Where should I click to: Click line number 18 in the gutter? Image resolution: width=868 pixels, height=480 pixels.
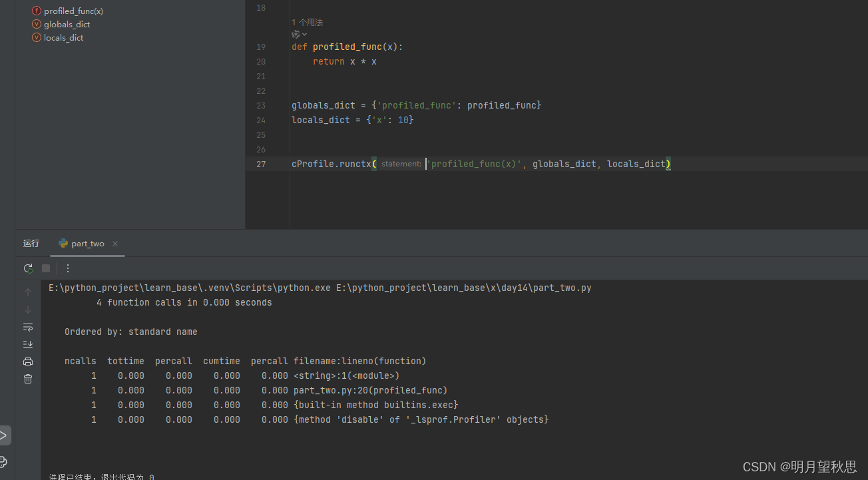coord(260,8)
